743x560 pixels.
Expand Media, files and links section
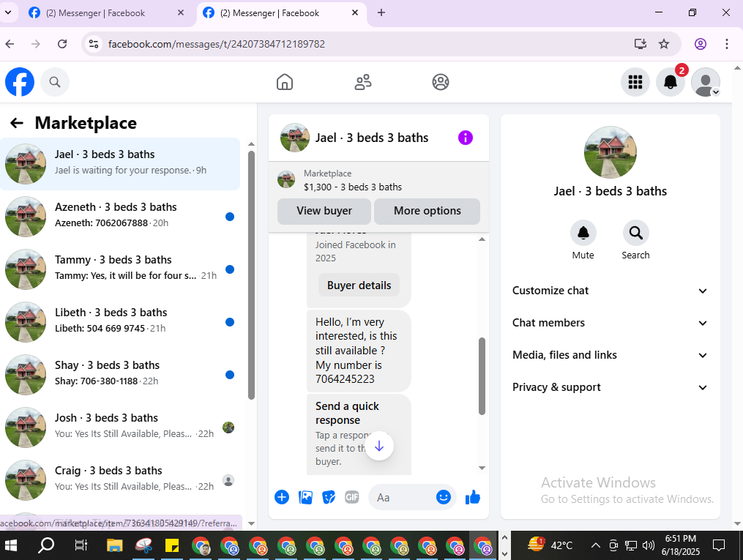click(x=610, y=355)
